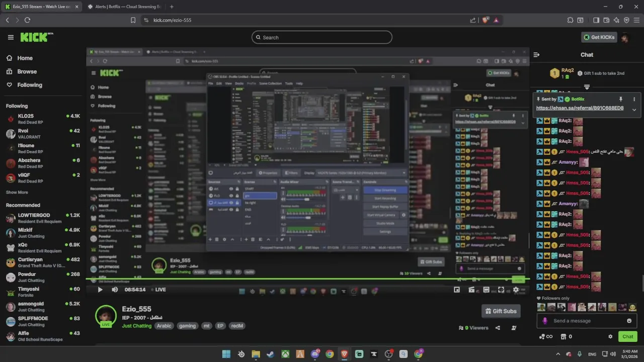The image size is (644, 362).
Task: Open Brave Wallet icon
Action: pyautogui.click(x=606, y=20)
